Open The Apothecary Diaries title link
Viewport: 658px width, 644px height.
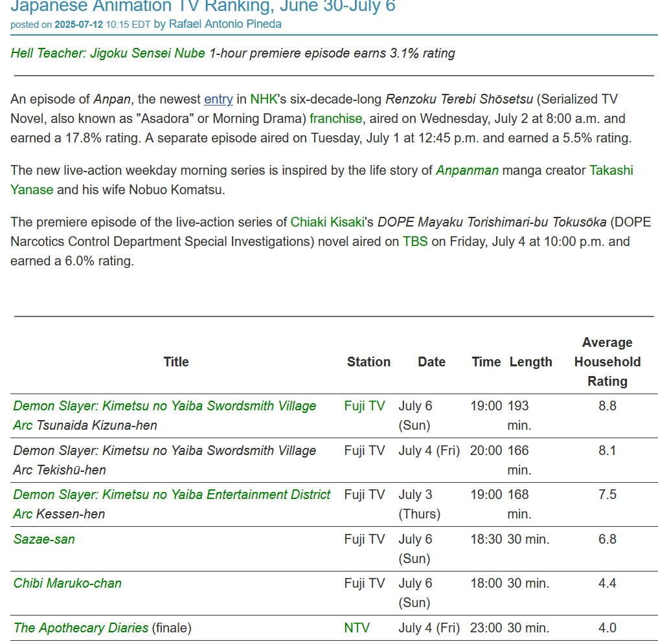point(80,628)
